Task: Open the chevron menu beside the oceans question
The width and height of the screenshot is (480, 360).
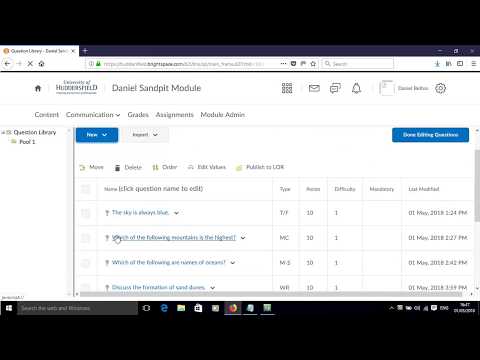Action: point(233,263)
